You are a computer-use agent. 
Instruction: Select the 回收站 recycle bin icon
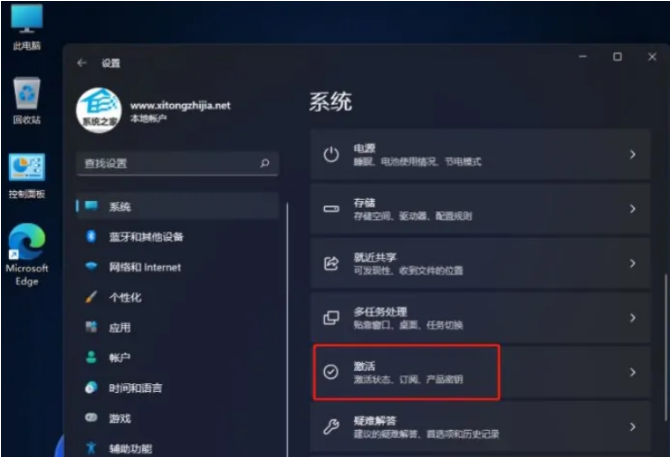click(x=27, y=100)
